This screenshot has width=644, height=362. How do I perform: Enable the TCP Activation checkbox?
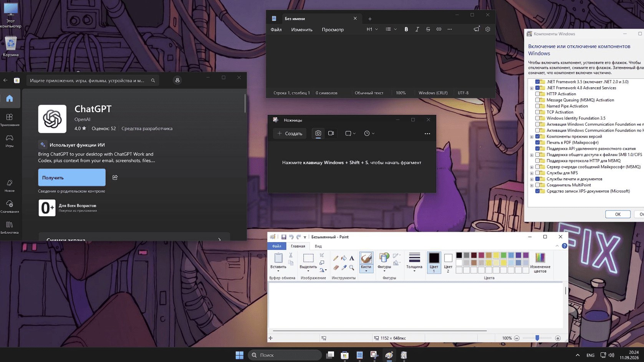pyautogui.click(x=538, y=112)
